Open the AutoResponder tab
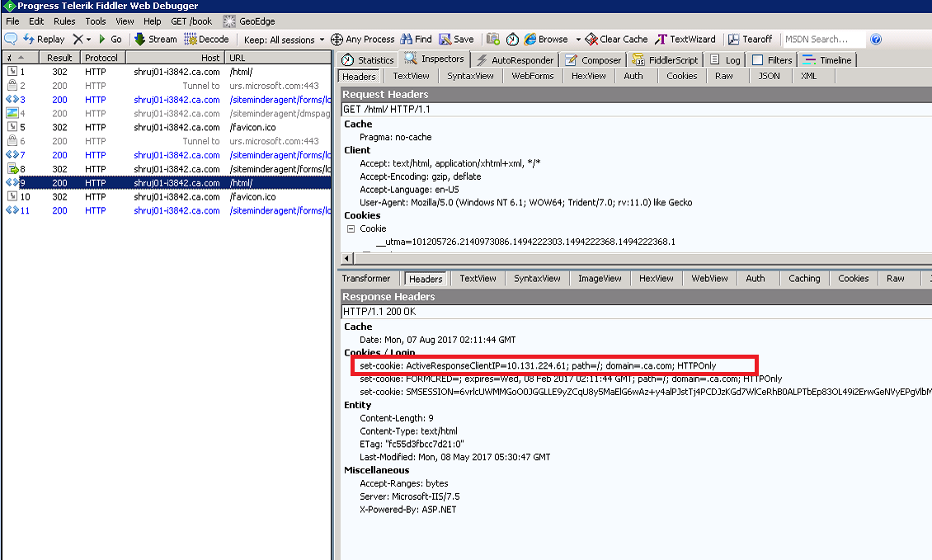The height and width of the screenshot is (560, 932). pyautogui.click(x=515, y=60)
